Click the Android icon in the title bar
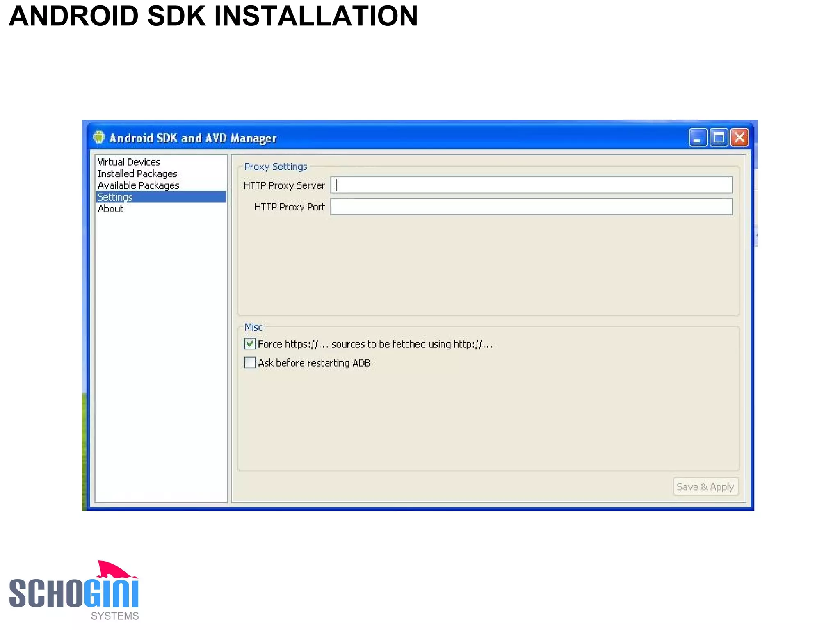840x630 pixels. (98, 137)
